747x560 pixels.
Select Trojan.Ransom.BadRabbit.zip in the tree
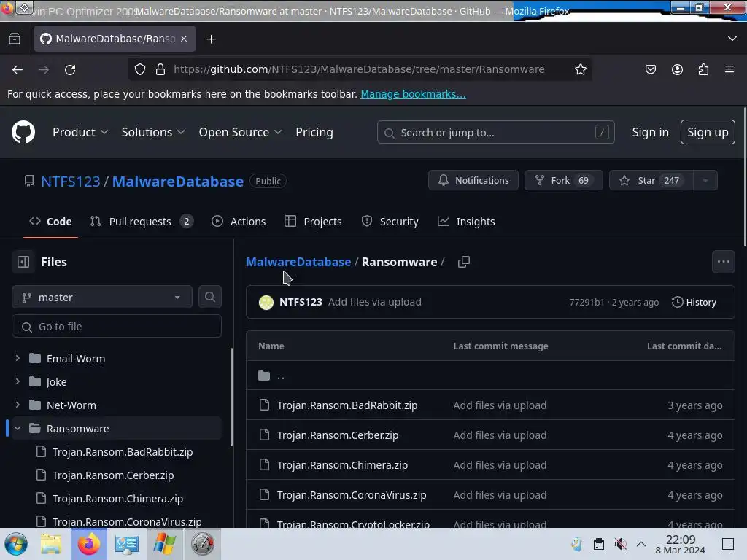click(x=123, y=452)
